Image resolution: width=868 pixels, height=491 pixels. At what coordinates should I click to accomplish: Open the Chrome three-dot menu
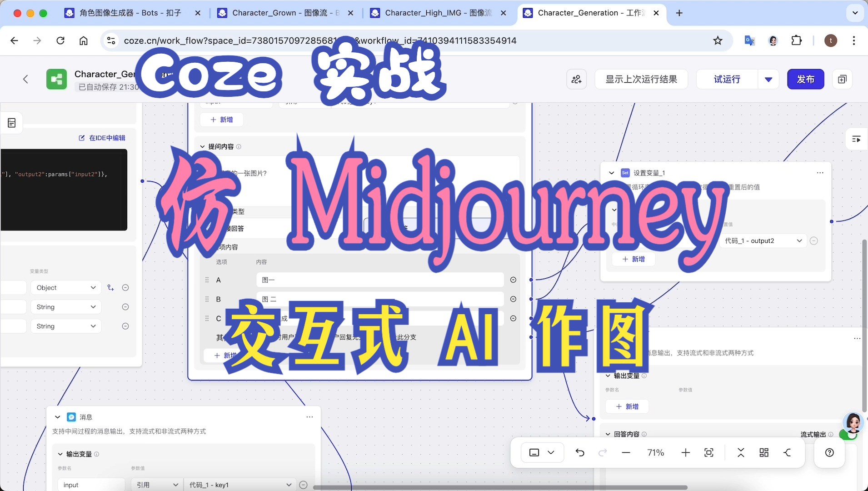pyautogui.click(x=854, y=40)
